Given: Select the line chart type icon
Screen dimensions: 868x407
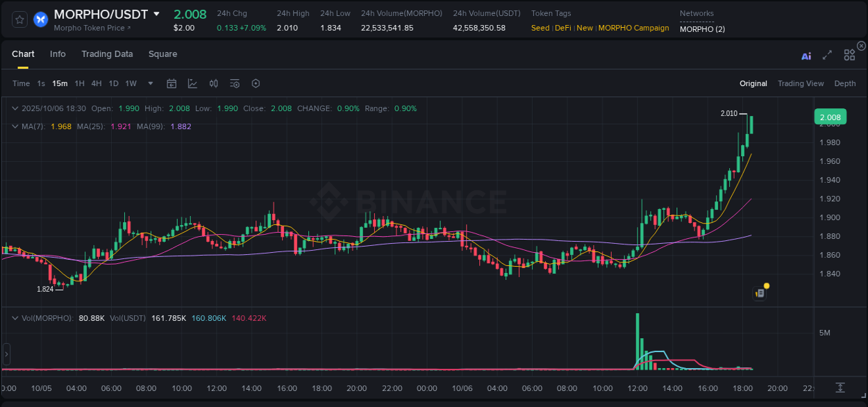Looking at the screenshot, I should pyautogui.click(x=192, y=83).
